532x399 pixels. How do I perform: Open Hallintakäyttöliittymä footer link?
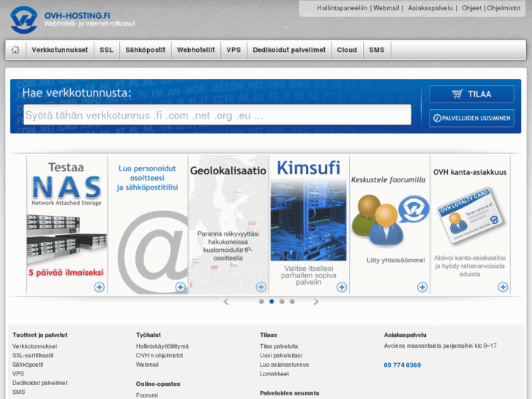coord(162,346)
